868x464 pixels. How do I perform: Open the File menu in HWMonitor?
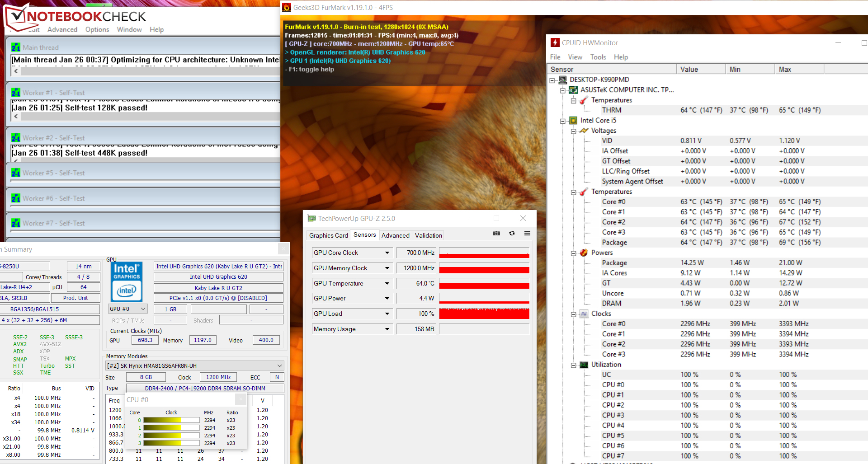(x=555, y=57)
